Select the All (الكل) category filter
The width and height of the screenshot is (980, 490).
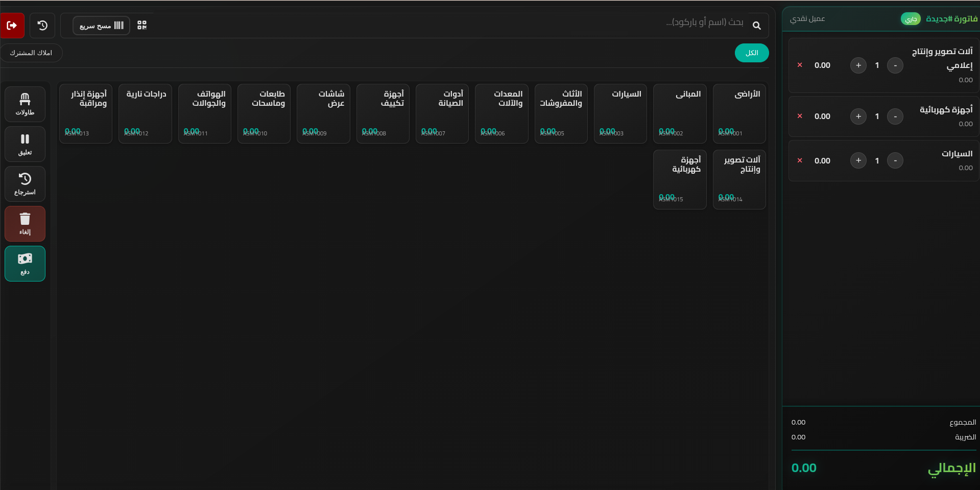click(751, 53)
